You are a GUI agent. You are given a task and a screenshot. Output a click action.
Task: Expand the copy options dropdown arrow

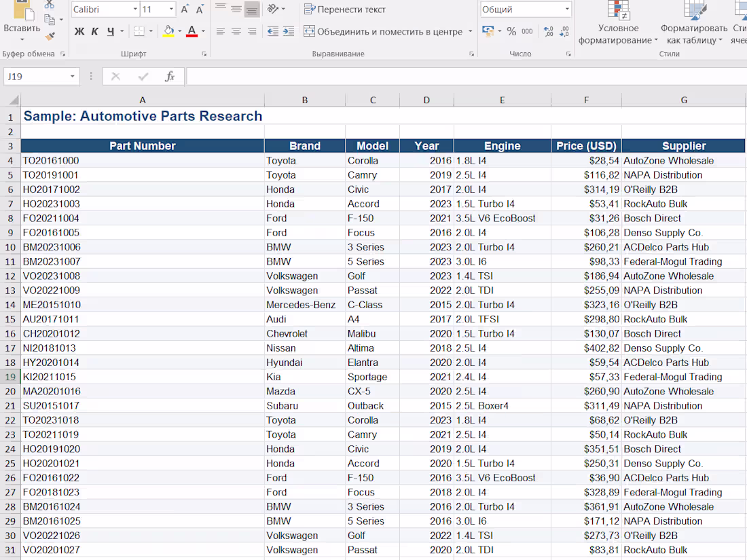click(61, 20)
